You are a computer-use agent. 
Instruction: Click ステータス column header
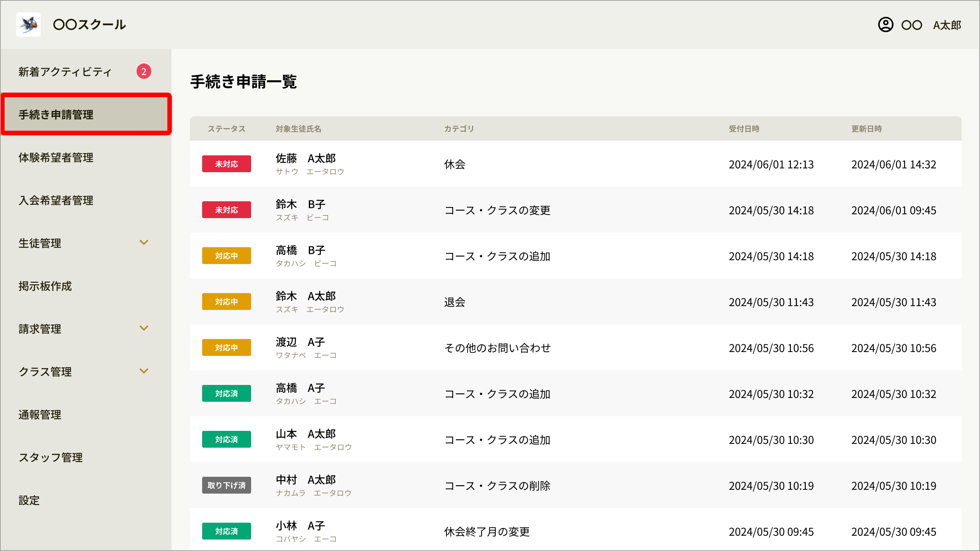click(227, 129)
